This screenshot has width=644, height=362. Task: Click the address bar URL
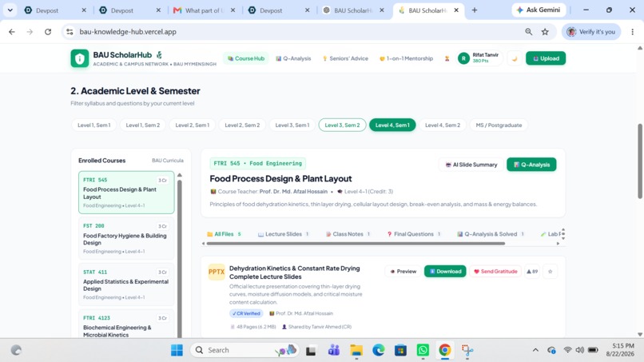128,32
